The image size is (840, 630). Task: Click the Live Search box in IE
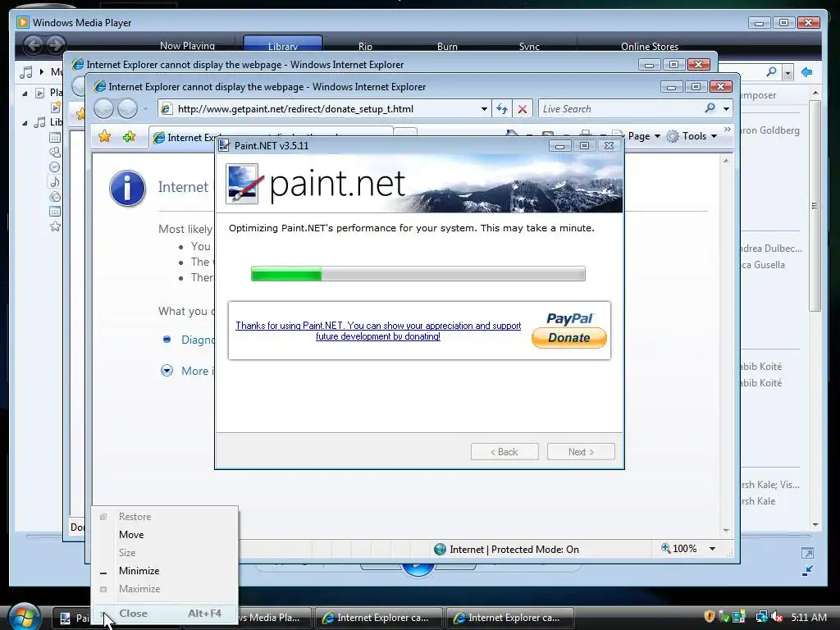tap(622, 109)
